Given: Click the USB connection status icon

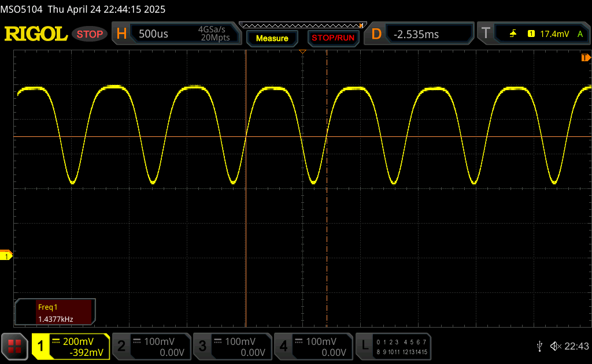Looking at the screenshot, I should tap(540, 346).
